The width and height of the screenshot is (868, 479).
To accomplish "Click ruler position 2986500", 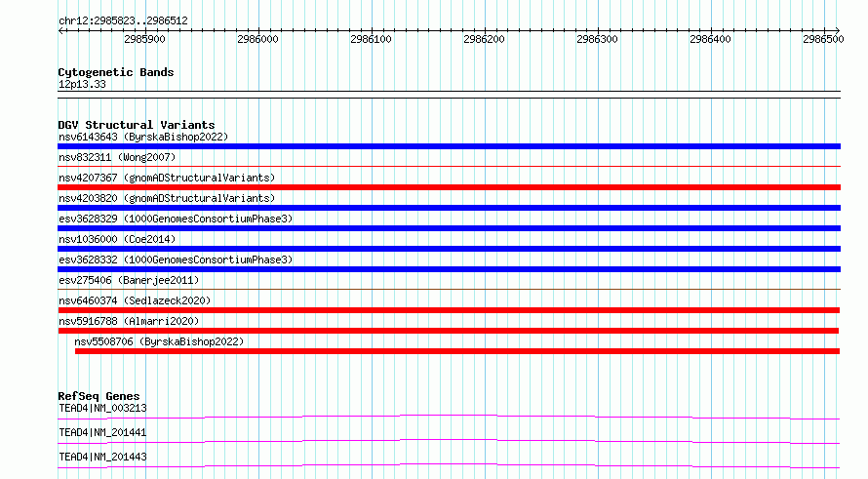I will [x=824, y=39].
